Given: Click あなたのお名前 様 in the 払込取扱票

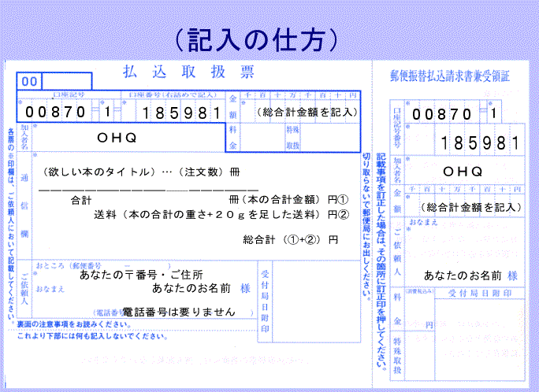Looking at the screenshot, I should point(201,288).
